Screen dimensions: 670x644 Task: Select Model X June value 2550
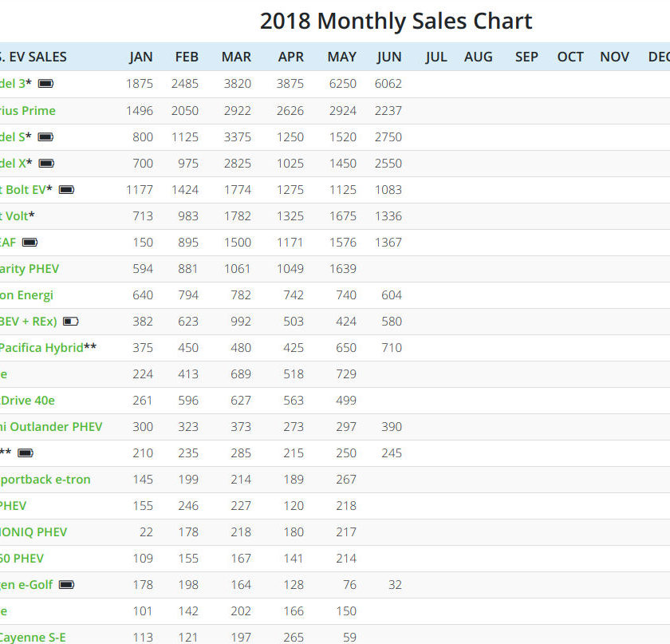388,164
